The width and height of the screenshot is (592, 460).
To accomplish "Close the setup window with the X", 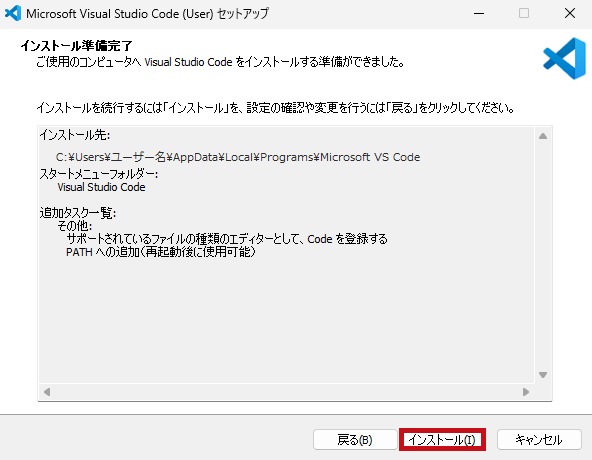I will 570,14.
